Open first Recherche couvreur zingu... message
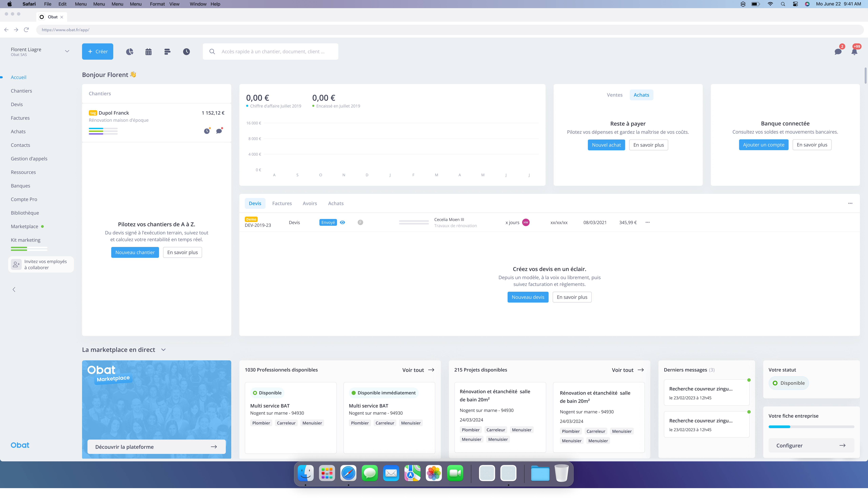The width and height of the screenshot is (868, 500). tap(707, 393)
